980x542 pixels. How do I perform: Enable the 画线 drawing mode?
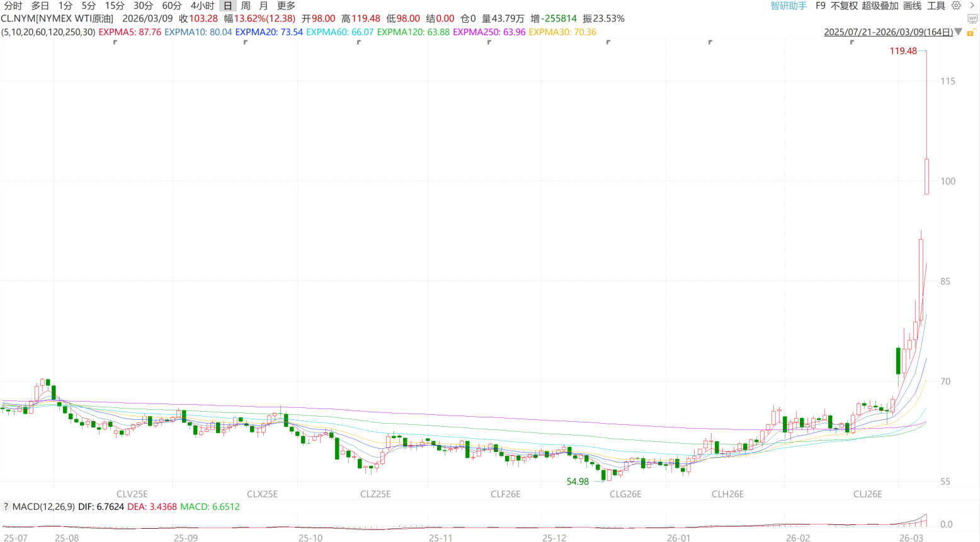point(912,6)
